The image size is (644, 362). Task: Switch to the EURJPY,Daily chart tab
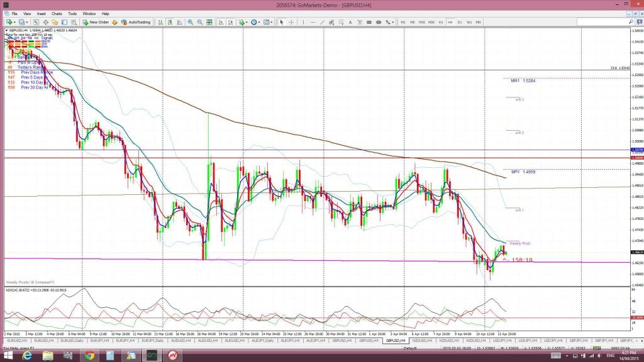coord(153,341)
